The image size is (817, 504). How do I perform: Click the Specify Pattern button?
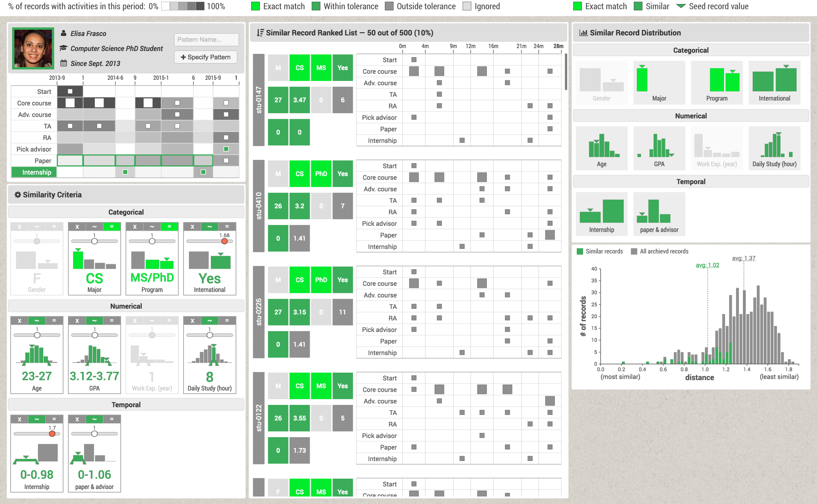[206, 57]
